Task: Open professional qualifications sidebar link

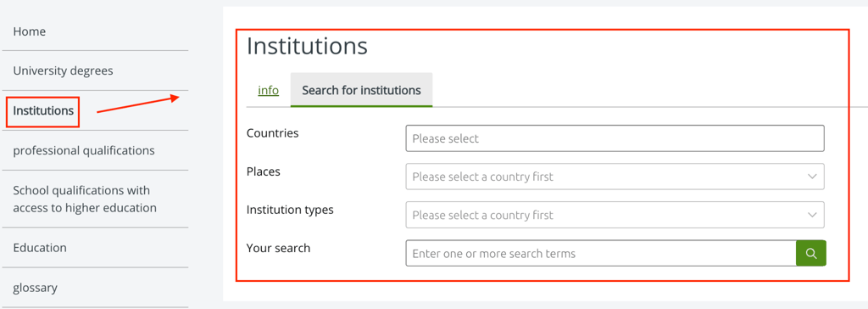Action: point(84,150)
